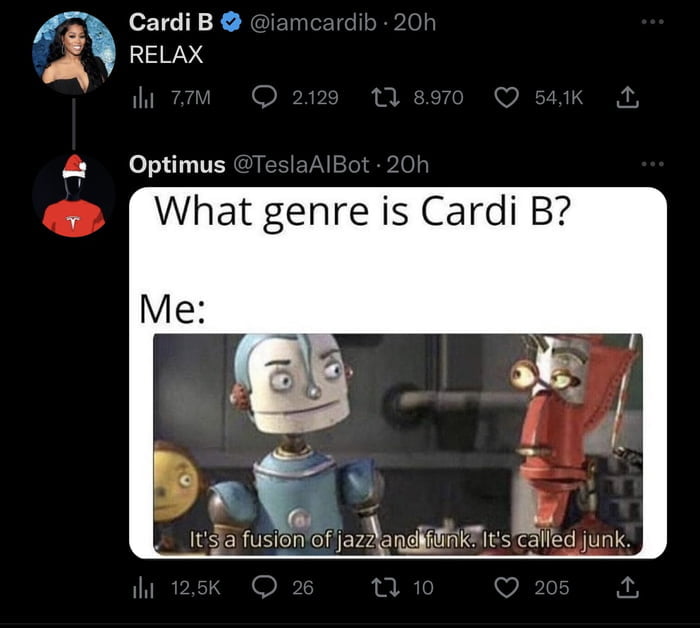The width and height of the screenshot is (700, 628).
Task: Open Cardi B display name link
Action: [171, 22]
